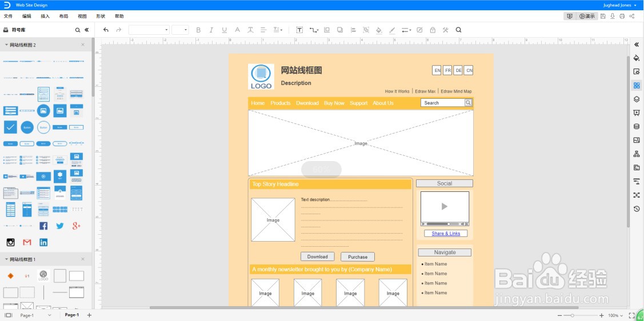Image resolution: width=644 pixels, height=321 pixels.
Task: Click the Share & Links hyperlink
Action: coord(446,234)
